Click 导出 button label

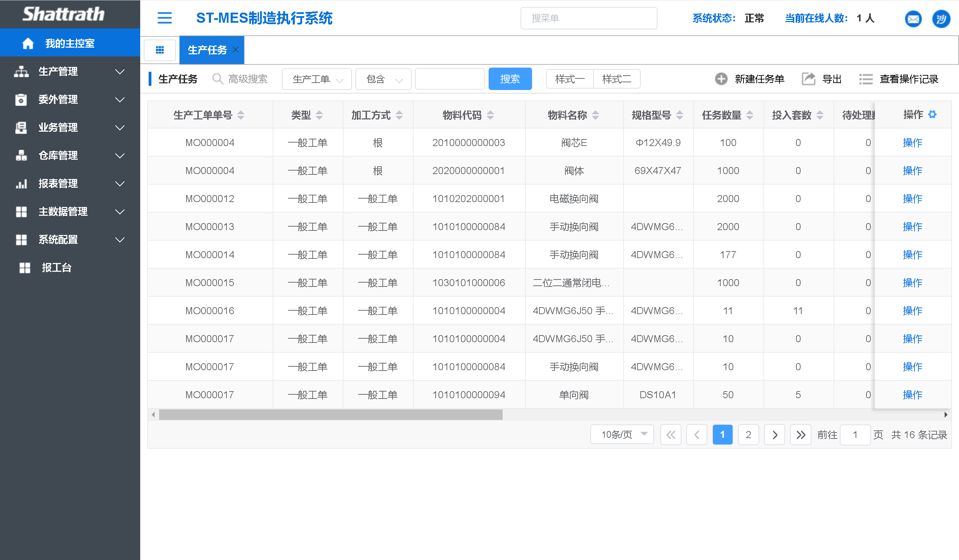click(x=831, y=79)
